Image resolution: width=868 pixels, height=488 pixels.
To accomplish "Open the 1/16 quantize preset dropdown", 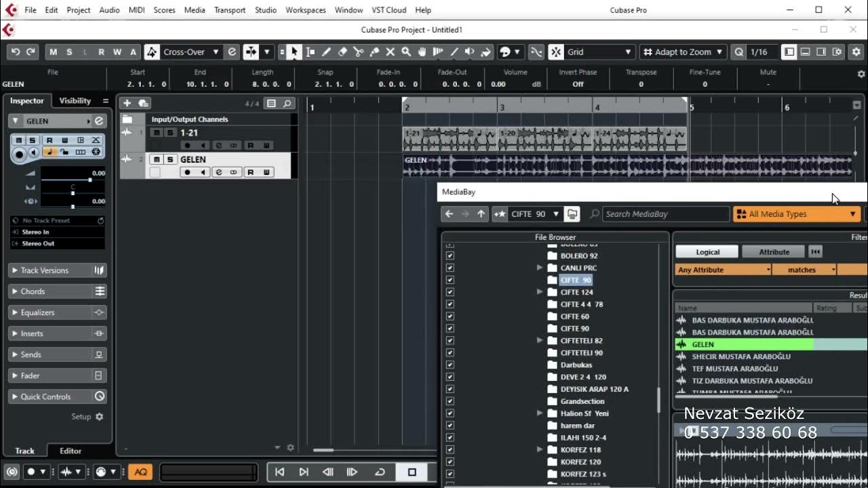I will [x=762, y=52].
